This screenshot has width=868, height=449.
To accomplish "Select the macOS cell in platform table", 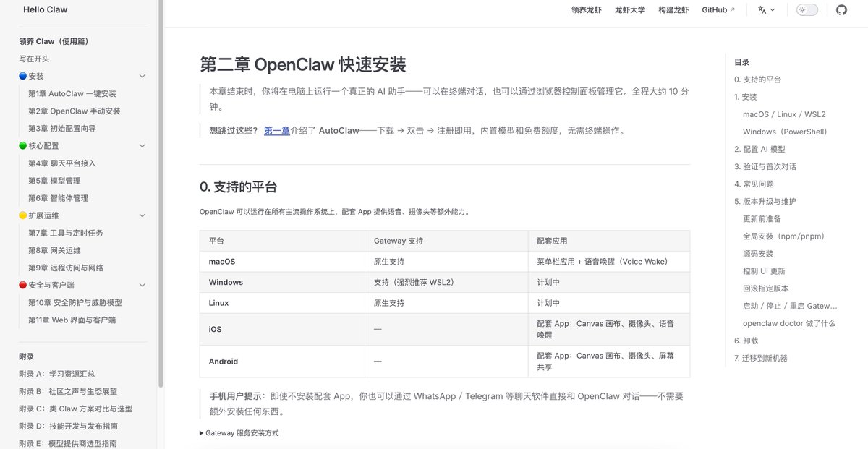I will (282, 262).
